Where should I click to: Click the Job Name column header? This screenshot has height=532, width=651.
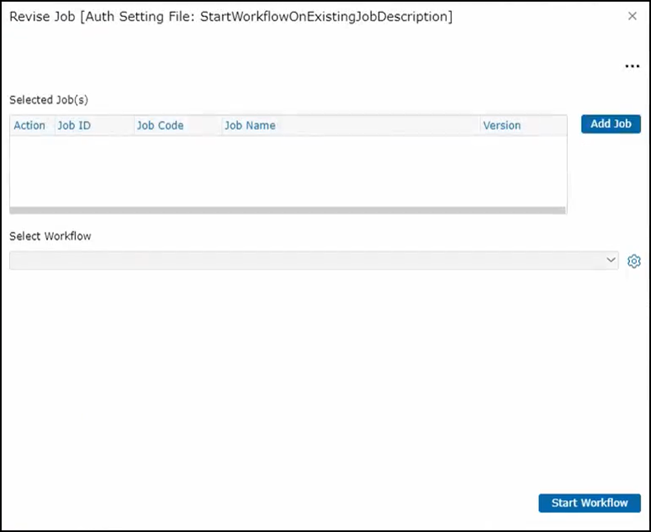[x=249, y=126]
